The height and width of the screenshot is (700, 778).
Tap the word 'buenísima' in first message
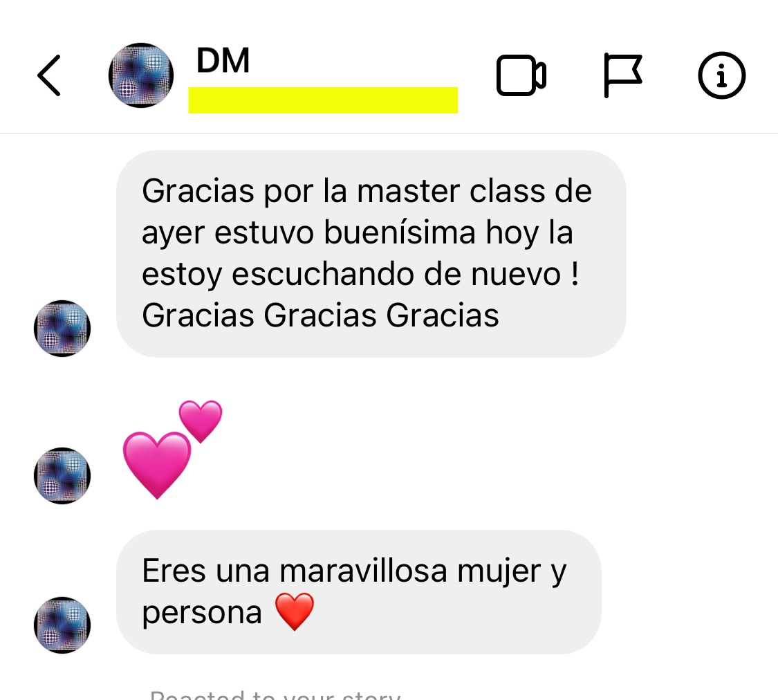(x=400, y=232)
